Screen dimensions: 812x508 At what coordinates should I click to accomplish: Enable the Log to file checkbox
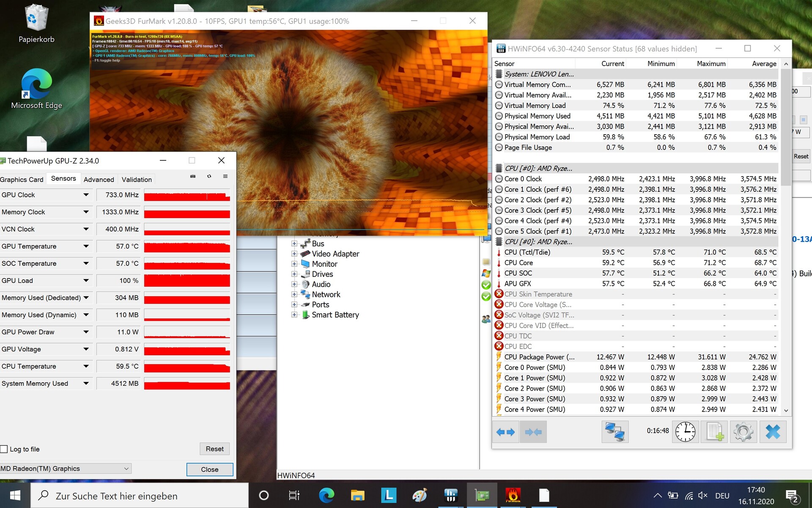[x=4, y=449]
